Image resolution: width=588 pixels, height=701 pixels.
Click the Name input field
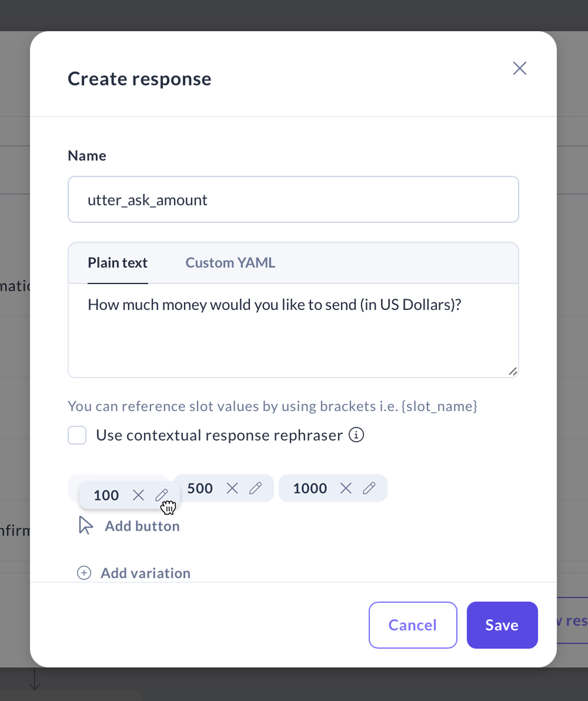coord(293,200)
